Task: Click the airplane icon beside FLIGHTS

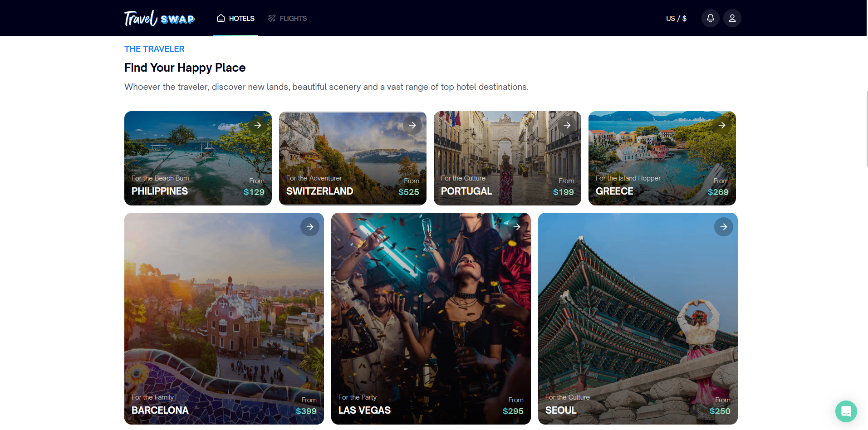Action: click(272, 18)
